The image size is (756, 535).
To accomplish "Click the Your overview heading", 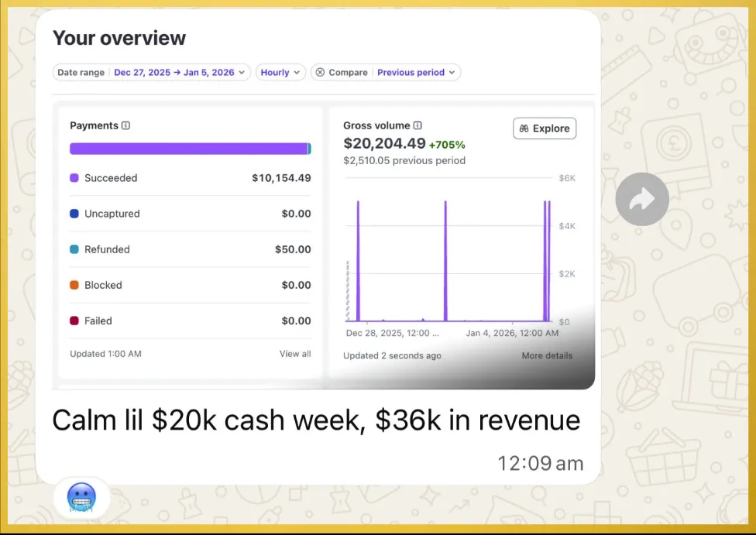I will [x=119, y=38].
